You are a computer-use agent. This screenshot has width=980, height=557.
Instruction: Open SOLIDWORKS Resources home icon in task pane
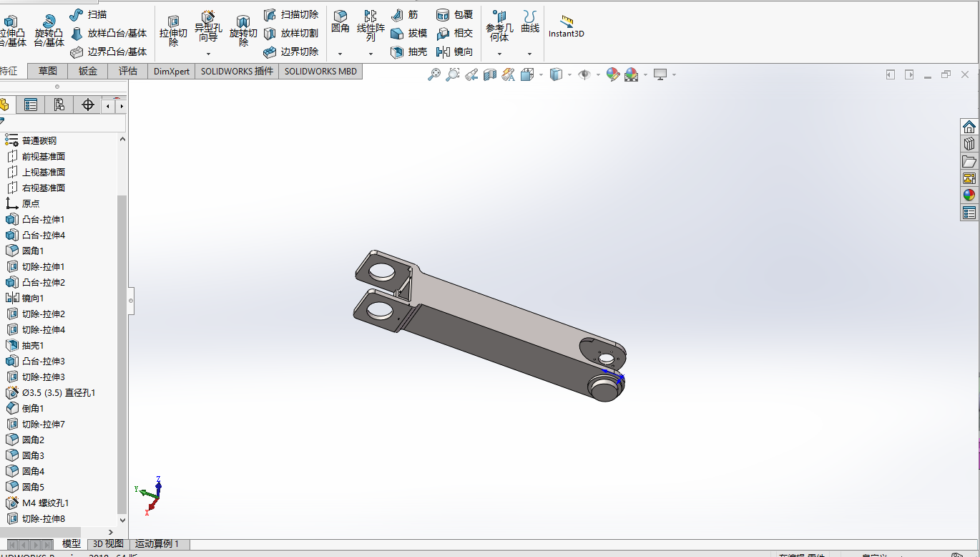click(x=969, y=127)
